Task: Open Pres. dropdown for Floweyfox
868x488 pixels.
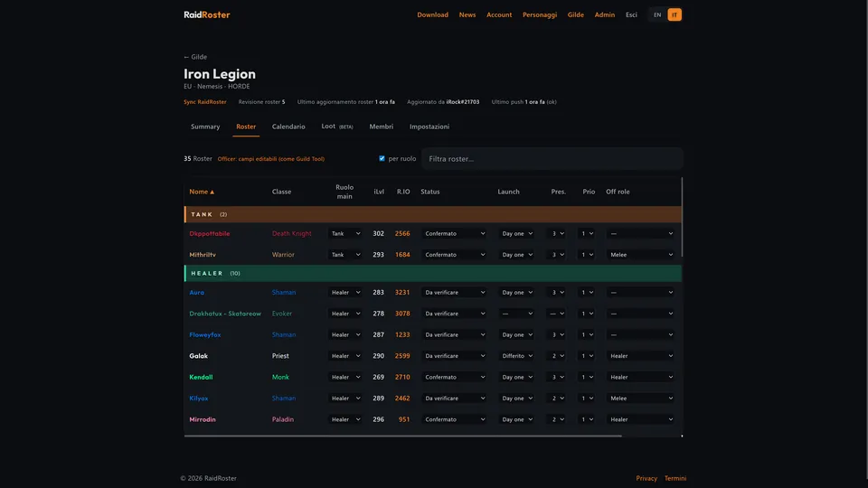Action: point(556,334)
